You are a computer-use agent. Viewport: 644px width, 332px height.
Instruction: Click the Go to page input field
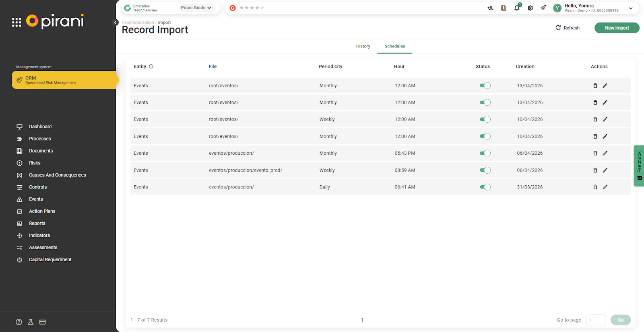pyautogui.click(x=596, y=320)
